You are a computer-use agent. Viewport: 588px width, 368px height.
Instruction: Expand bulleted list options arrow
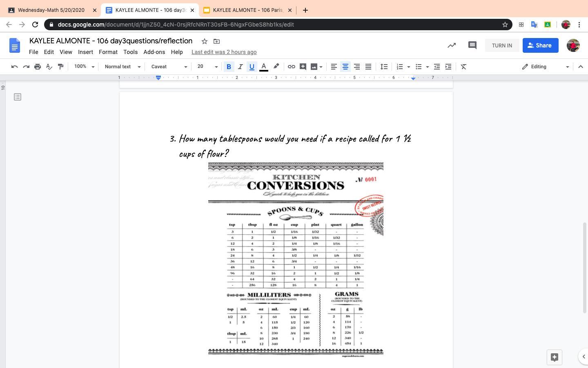(x=428, y=67)
